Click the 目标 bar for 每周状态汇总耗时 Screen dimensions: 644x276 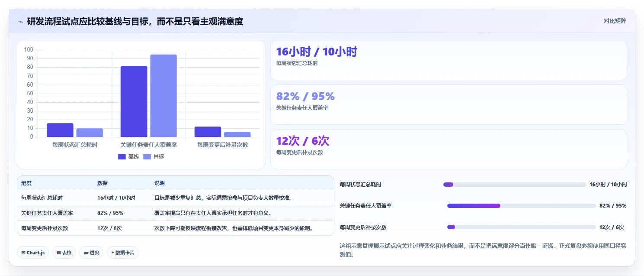pos(90,133)
